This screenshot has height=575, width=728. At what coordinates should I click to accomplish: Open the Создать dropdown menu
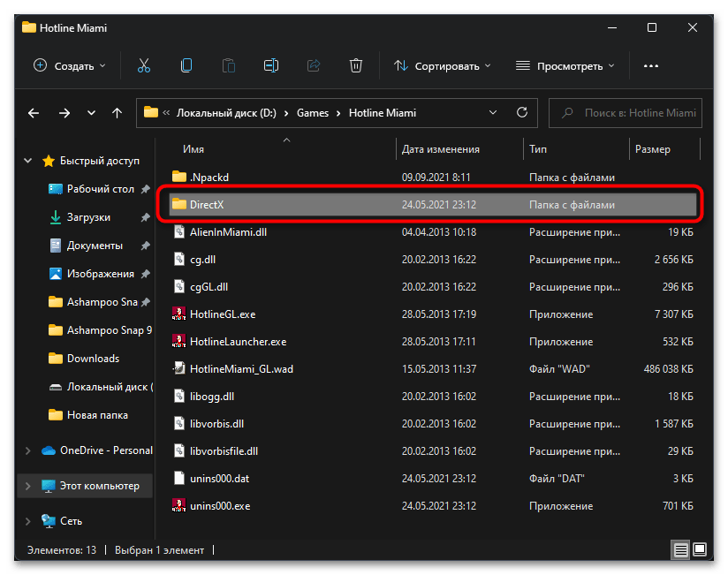coord(69,65)
